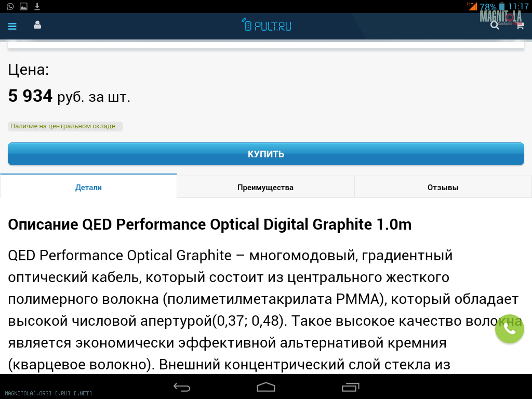Open the user account profile icon
The height and width of the screenshot is (399, 532).
pyautogui.click(x=37, y=25)
